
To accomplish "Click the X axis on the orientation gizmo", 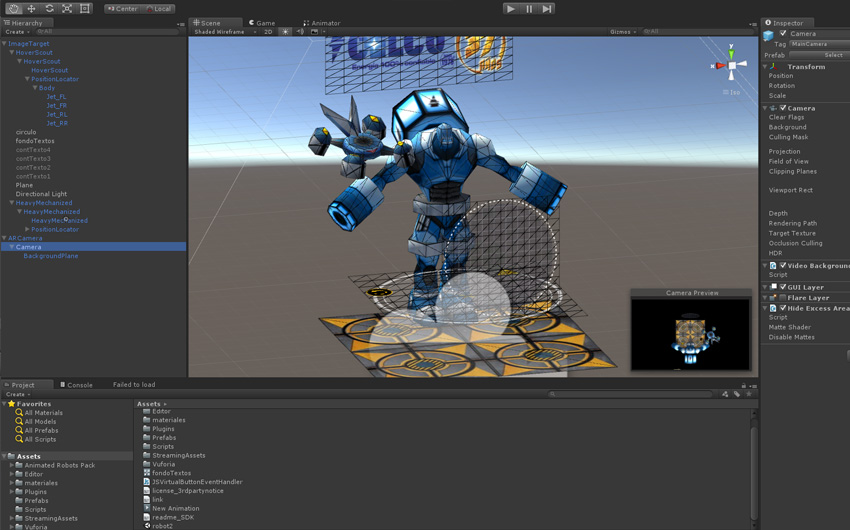I will [x=719, y=66].
